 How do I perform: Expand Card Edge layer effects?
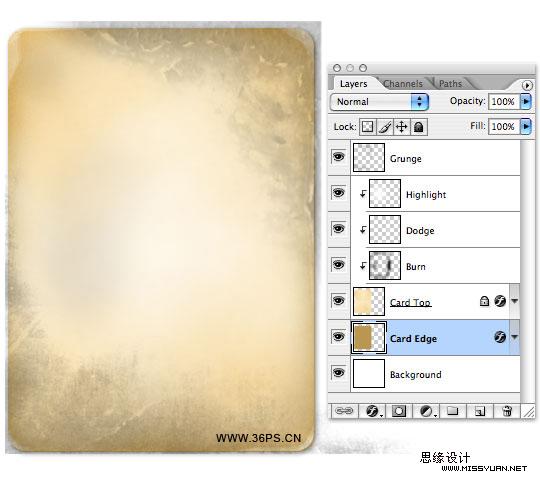[515, 337]
